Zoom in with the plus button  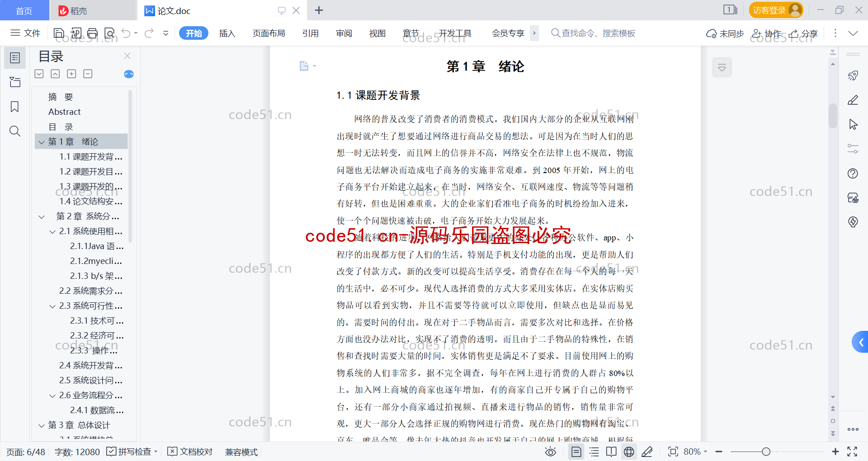(835, 452)
